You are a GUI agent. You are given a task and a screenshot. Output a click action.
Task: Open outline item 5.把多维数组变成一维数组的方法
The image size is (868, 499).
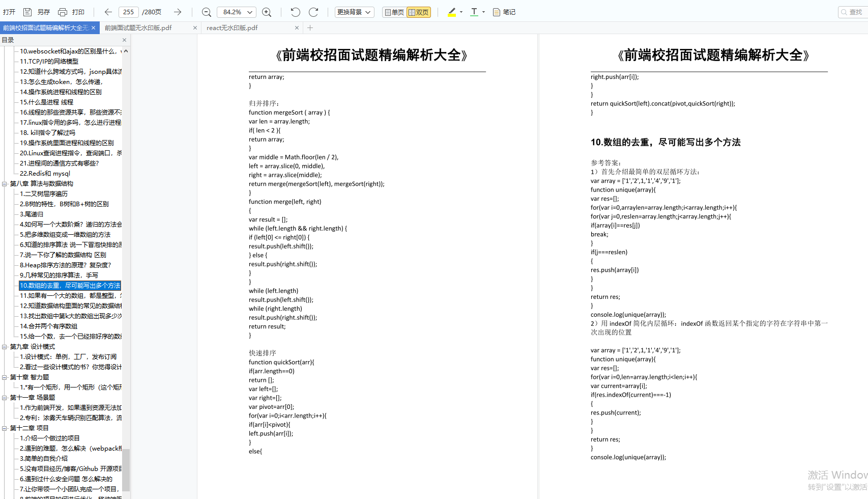click(65, 234)
